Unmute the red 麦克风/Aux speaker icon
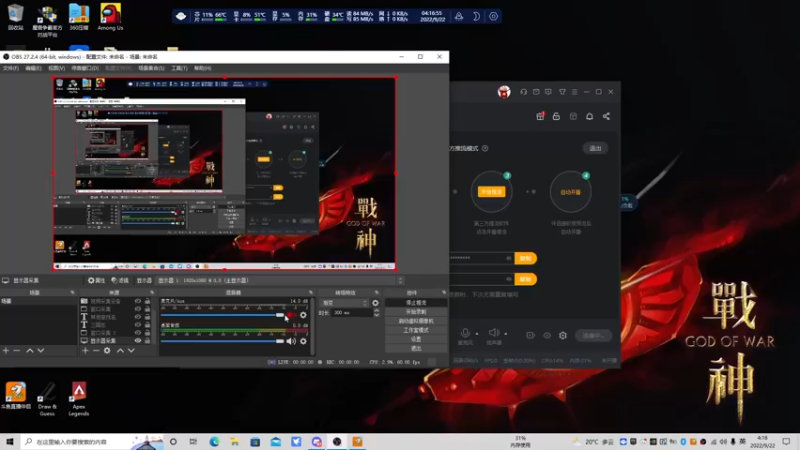800x450 pixels. point(290,315)
